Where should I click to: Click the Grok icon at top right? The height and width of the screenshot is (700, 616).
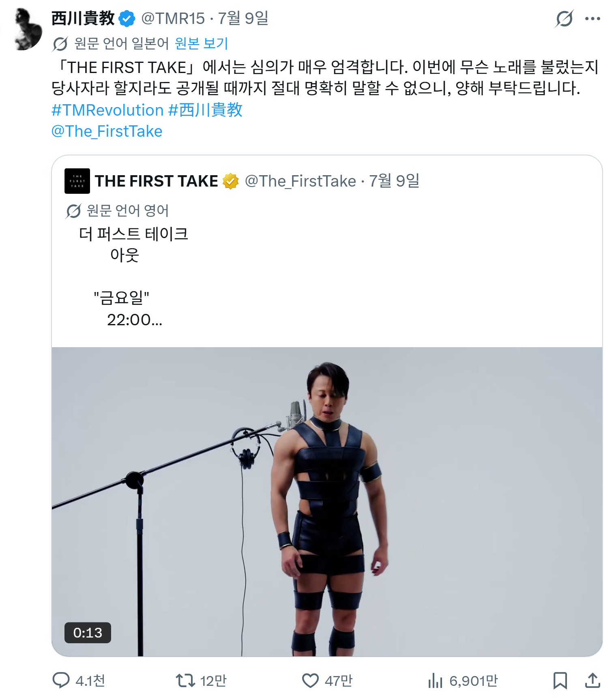coord(564,19)
